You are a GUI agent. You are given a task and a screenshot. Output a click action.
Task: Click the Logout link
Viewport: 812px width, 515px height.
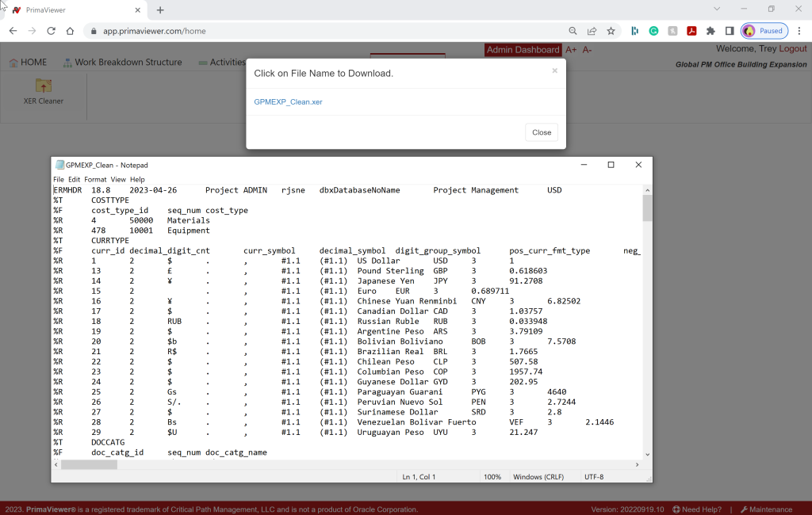(x=793, y=49)
